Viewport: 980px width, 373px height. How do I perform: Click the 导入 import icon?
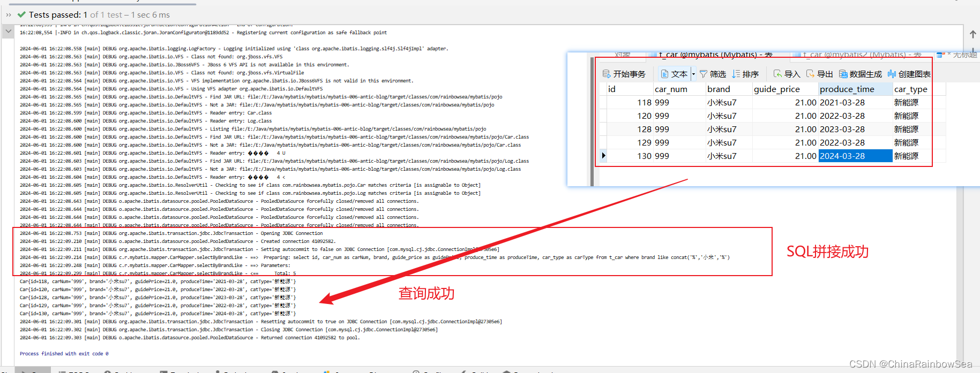777,74
